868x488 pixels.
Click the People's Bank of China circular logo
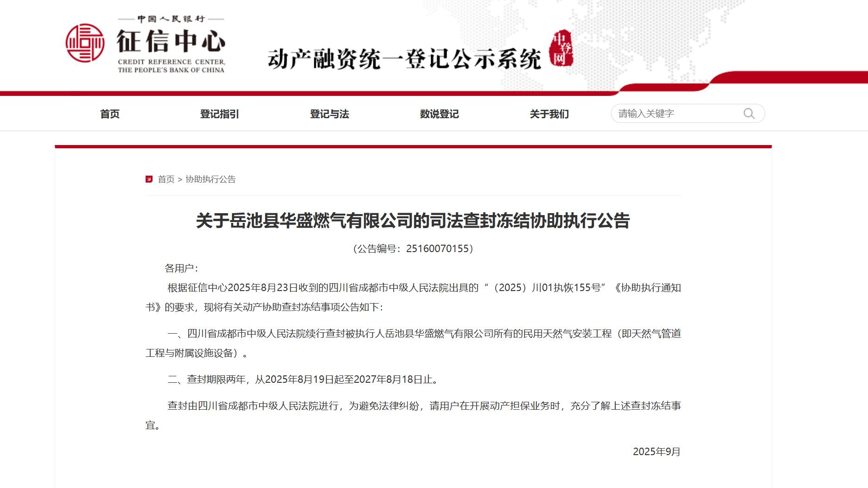[86, 43]
